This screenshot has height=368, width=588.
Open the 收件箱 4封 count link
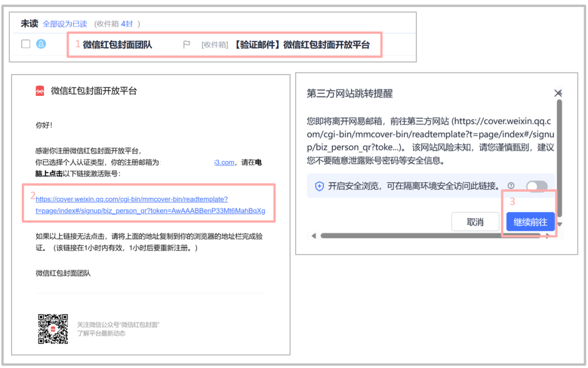(127, 24)
